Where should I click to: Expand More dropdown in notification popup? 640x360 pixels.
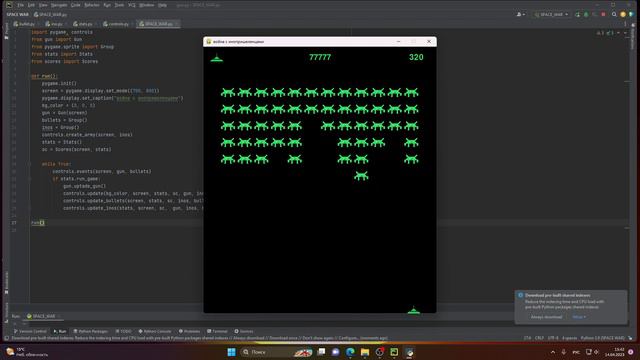click(579, 317)
